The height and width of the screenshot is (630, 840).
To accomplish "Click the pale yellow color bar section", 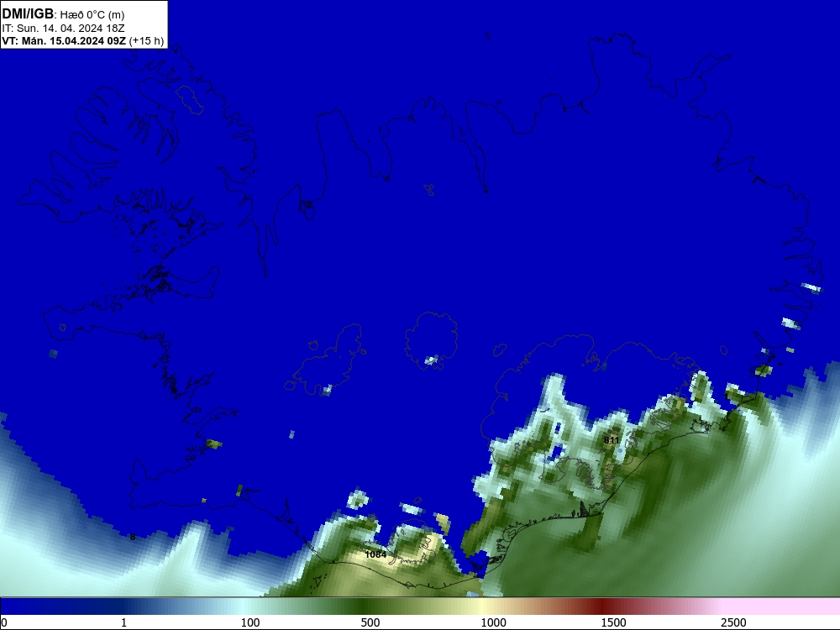I will [482, 606].
